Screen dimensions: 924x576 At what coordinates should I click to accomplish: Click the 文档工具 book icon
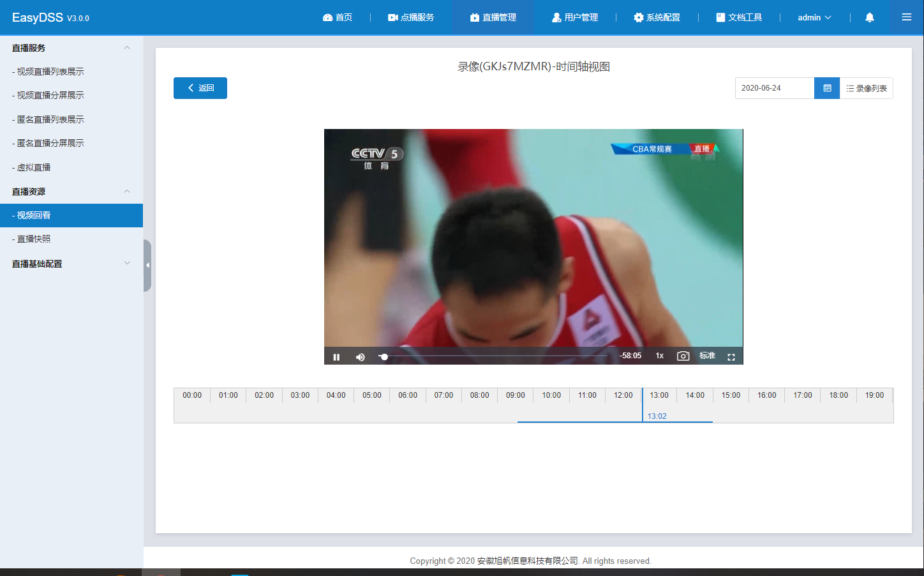[720, 17]
